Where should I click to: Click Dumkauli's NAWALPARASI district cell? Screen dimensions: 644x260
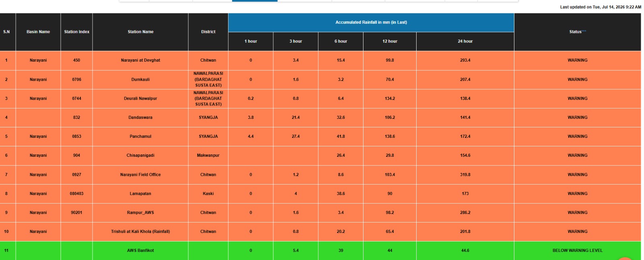pyautogui.click(x=208, y=80)
